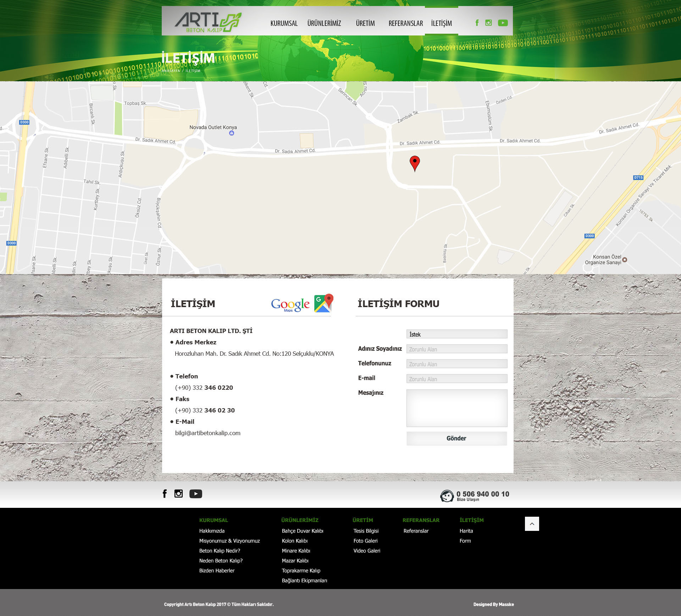Open the Bahçe Duvar Kalıbı footer link
The image size is (681, 616).
pyautogui.click(x=302, y=531)
